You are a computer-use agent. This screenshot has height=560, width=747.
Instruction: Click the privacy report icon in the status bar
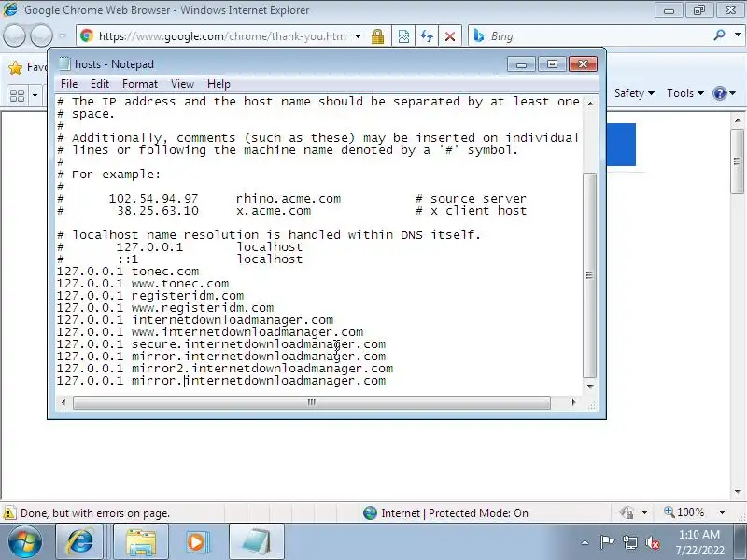(x=627, y=512)
